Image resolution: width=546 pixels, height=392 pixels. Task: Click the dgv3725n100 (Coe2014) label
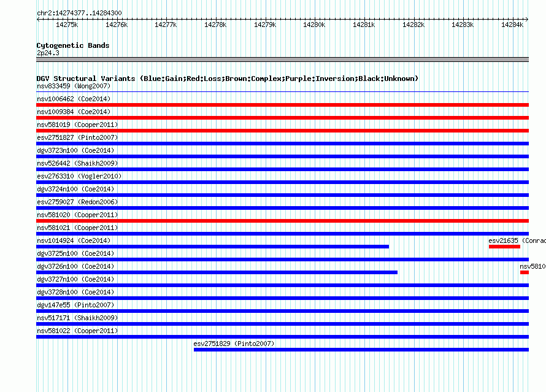pyautogui.click(x=75, y=253)
